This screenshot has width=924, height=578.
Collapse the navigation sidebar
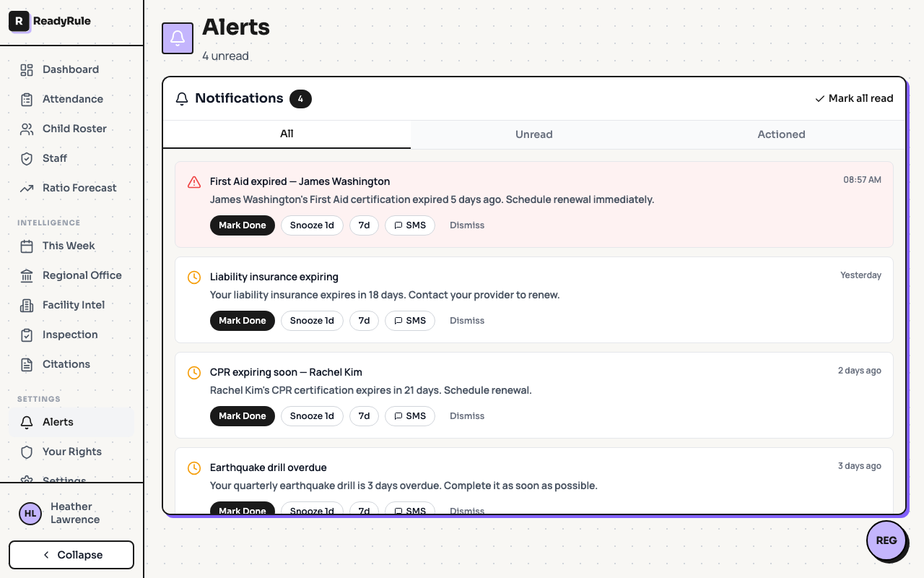71,554
